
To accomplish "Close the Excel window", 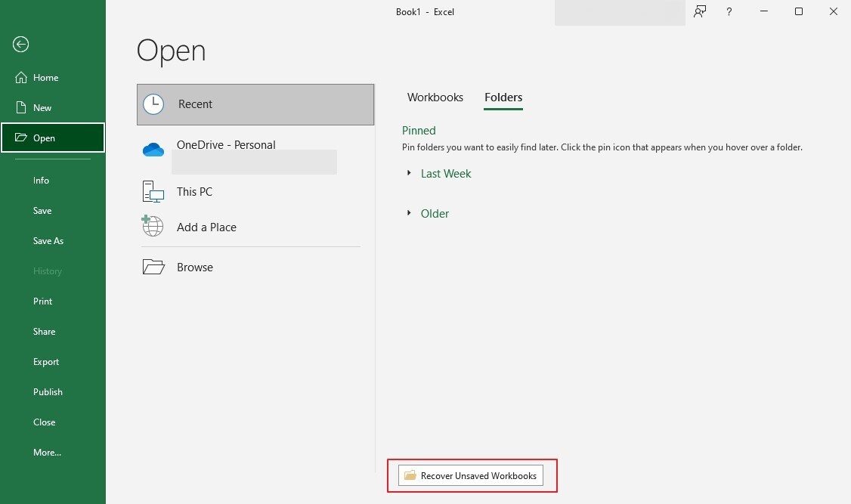I will [834, 11].
